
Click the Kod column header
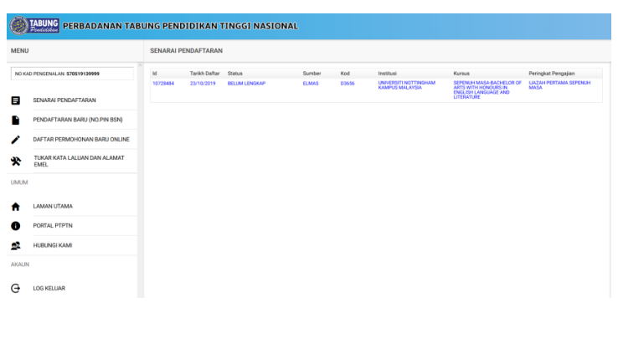coord(345,74)
